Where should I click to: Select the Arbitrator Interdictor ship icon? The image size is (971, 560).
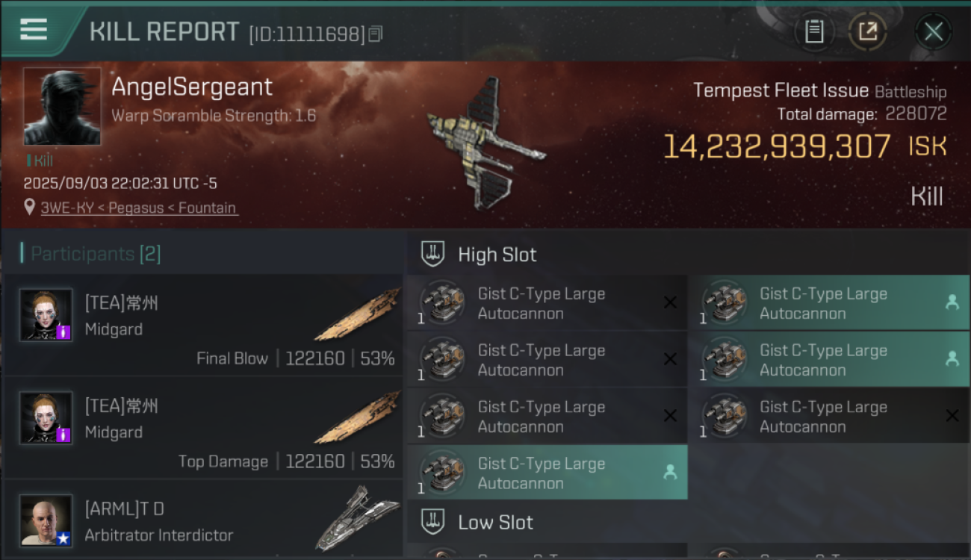tap(358, 518)
